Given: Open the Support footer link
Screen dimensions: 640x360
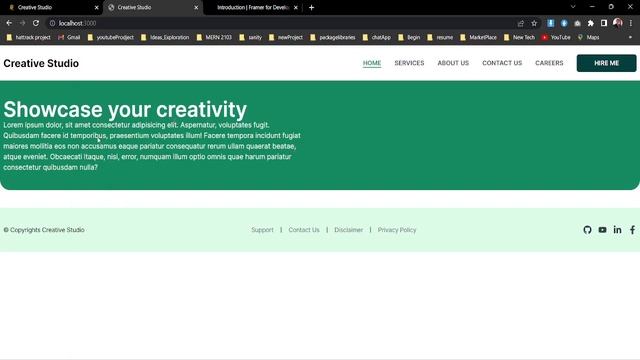Looking at the screenshot, I should click(262, 230).
